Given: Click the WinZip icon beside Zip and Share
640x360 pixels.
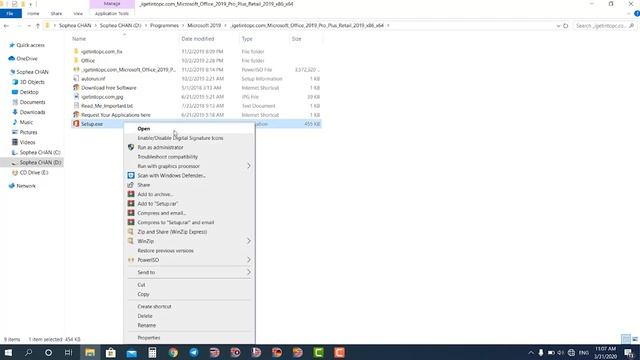Looking at the screenshot, I should tap(131, 232).
